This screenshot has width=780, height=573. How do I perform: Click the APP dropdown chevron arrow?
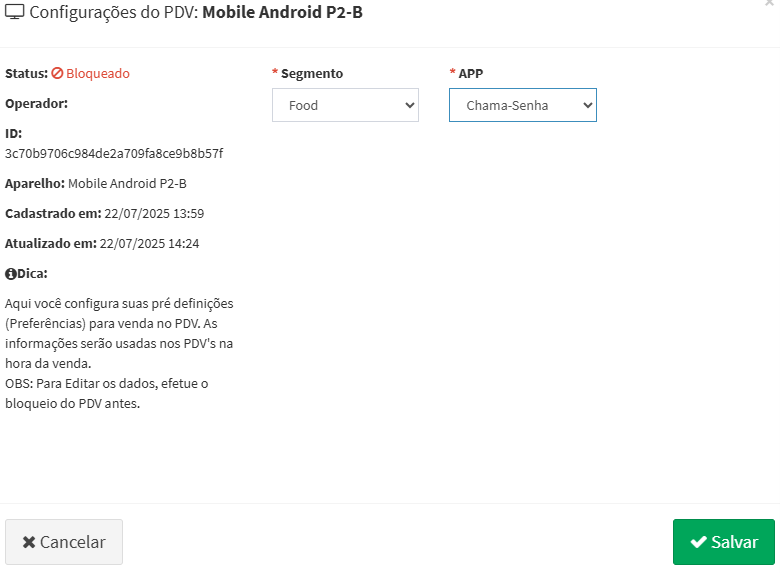587,105
